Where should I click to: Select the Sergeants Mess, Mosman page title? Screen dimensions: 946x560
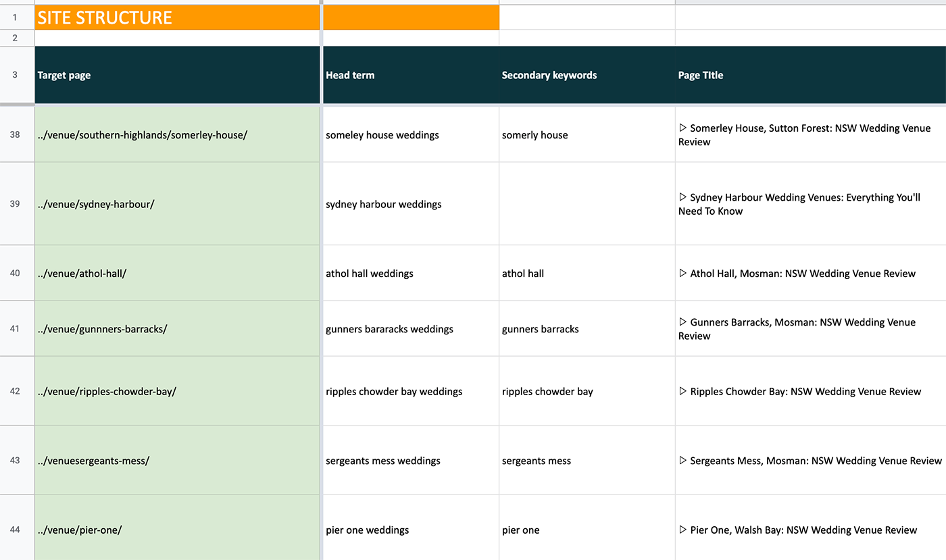[810, 460]
